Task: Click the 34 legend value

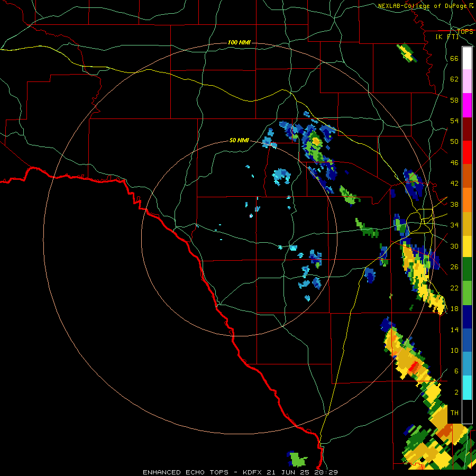Action: coord(454,225)
